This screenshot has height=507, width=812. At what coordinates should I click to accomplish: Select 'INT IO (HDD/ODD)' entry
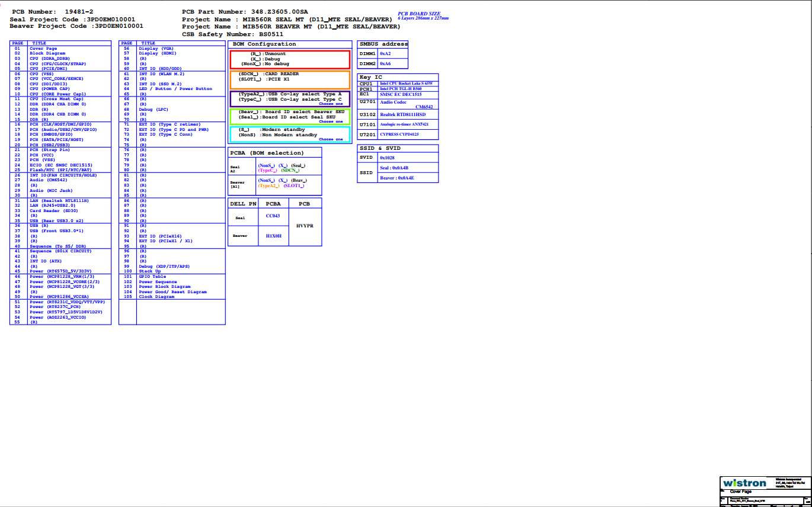[160, 69]
